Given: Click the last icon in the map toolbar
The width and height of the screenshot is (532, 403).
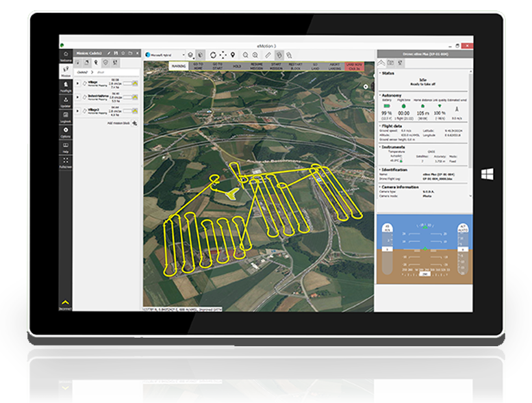Looking at the screenshot, I should 289,55.
